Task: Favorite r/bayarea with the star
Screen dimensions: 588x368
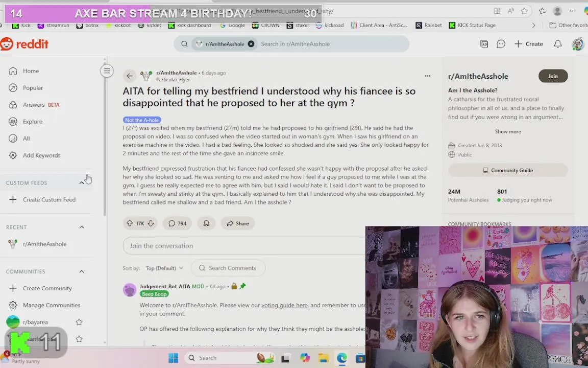Action: tap(79, 322)
